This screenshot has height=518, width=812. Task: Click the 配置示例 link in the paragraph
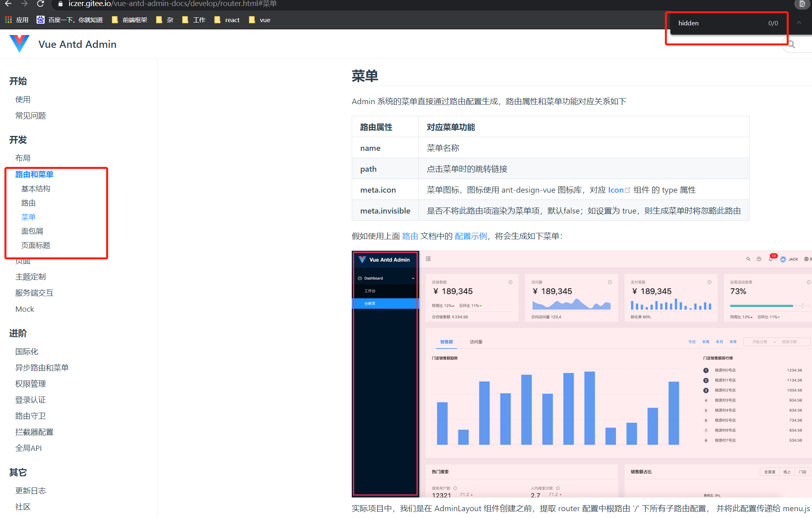click(470, 236)
